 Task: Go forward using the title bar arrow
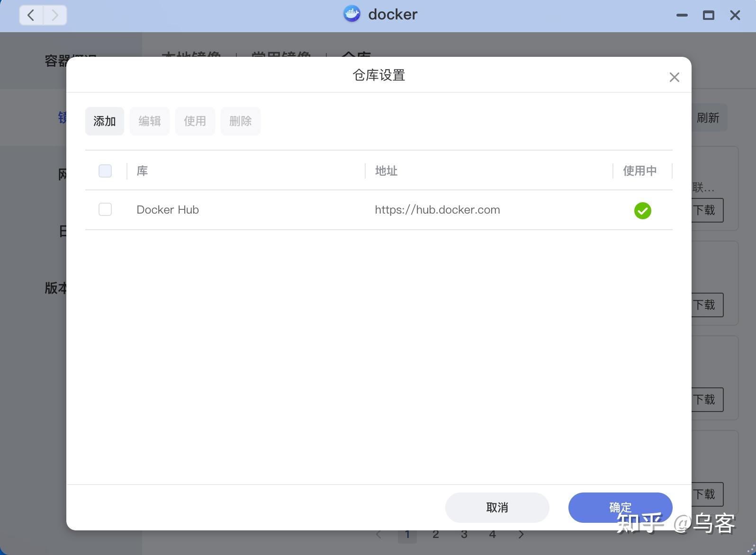54,15
